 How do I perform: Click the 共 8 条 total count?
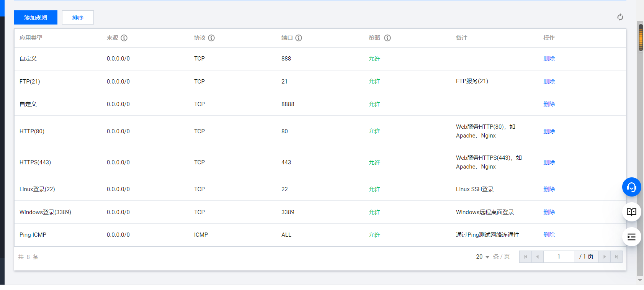28,257
